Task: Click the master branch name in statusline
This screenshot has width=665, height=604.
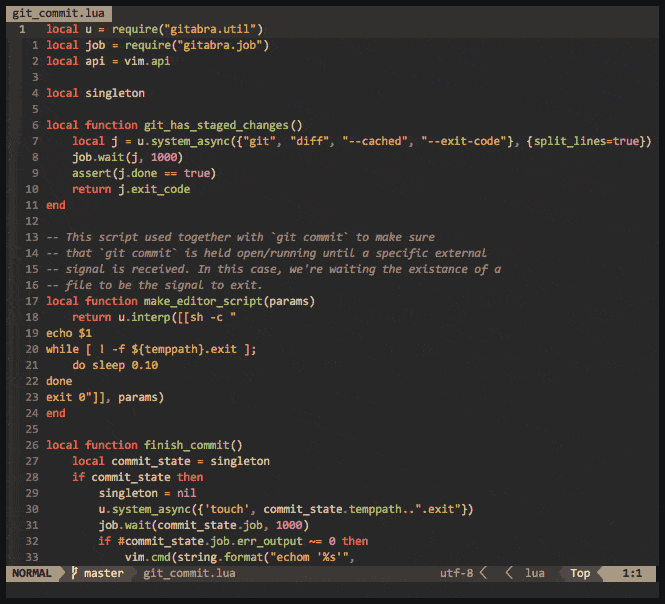Action: (x=104, y=574)
